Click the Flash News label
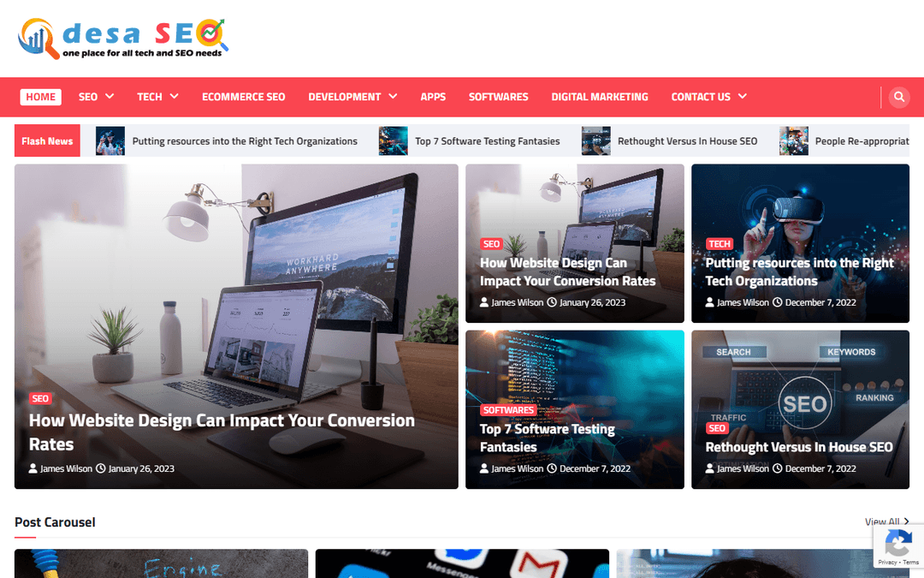 tap(47, 140)
